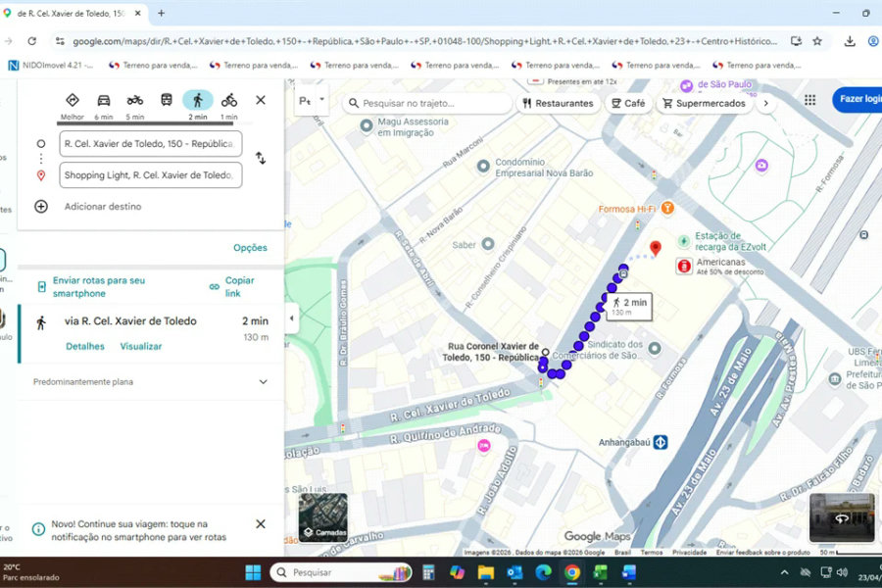Open the Camadas layers thumbnail
Image resolution: width=882 pixels, height=588 pixels.
(x=322, y=517)
